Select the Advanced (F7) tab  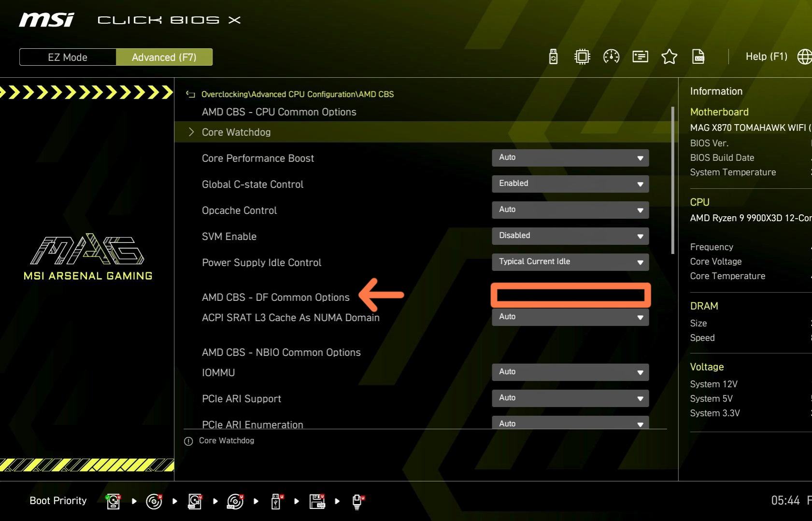click(164, 57)
